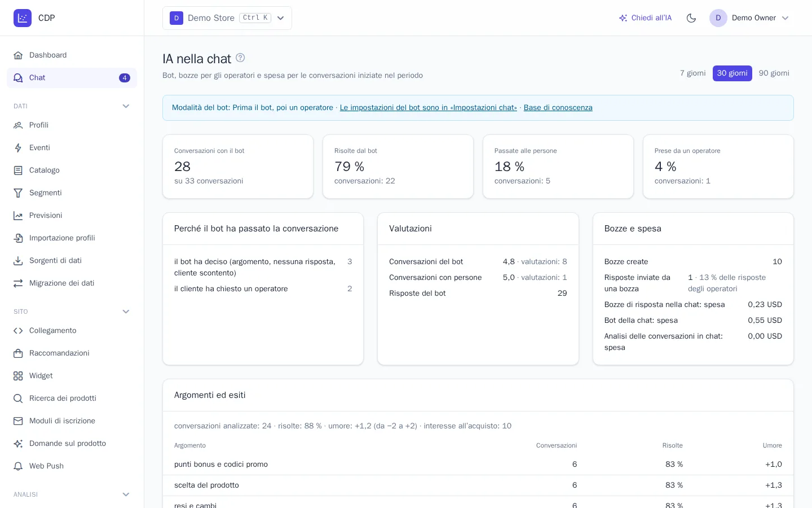Screen dimensions: 812x508
Task: Click "il cliente ha chiesto un operatore" text
Action: click(231, 289)
